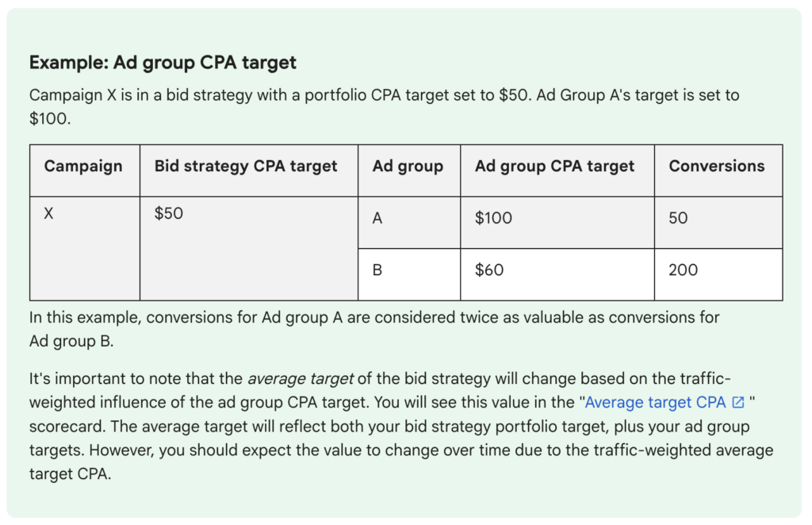Select ad group "B" cell in the table
This screenshot has height=525, width=812.
click(x=377, y=270)
